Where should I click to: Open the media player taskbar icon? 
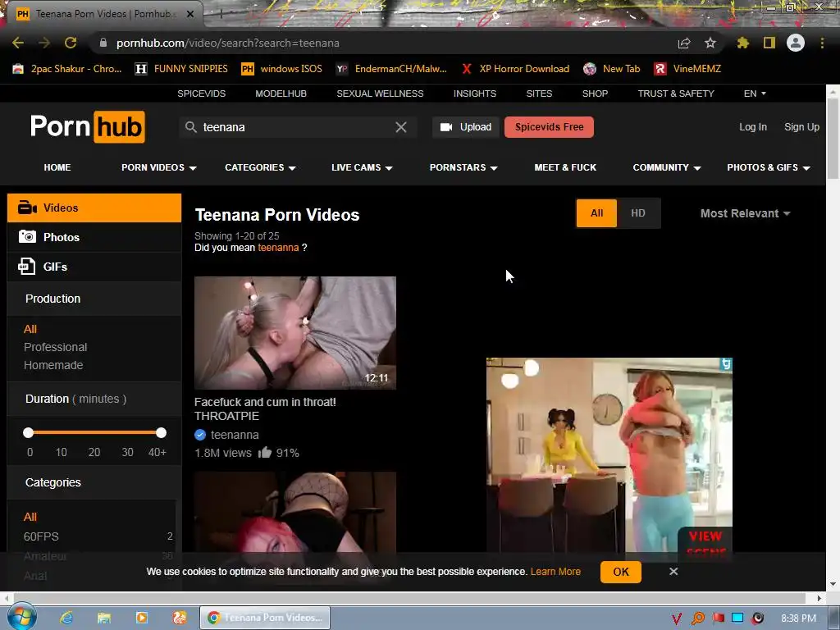coord(142,618)
